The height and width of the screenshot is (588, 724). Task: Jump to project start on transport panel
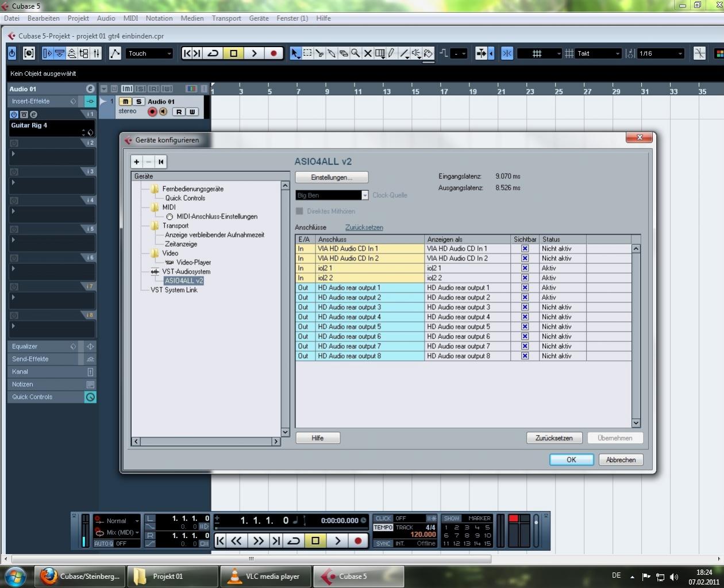pos(220,540)
